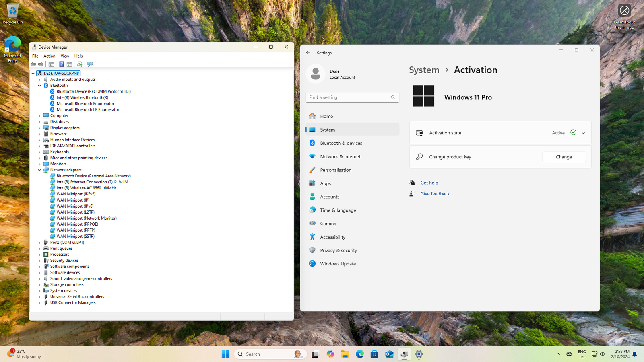Open the File menu in Device Manager

(35, 56)
